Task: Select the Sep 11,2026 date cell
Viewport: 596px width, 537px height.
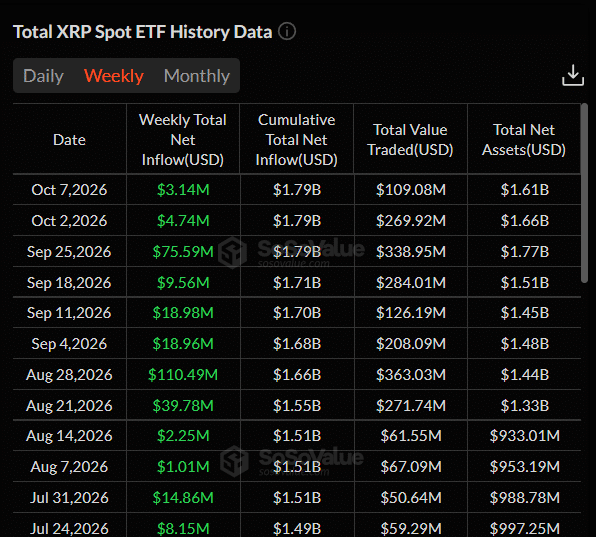Action: point(69,313)
